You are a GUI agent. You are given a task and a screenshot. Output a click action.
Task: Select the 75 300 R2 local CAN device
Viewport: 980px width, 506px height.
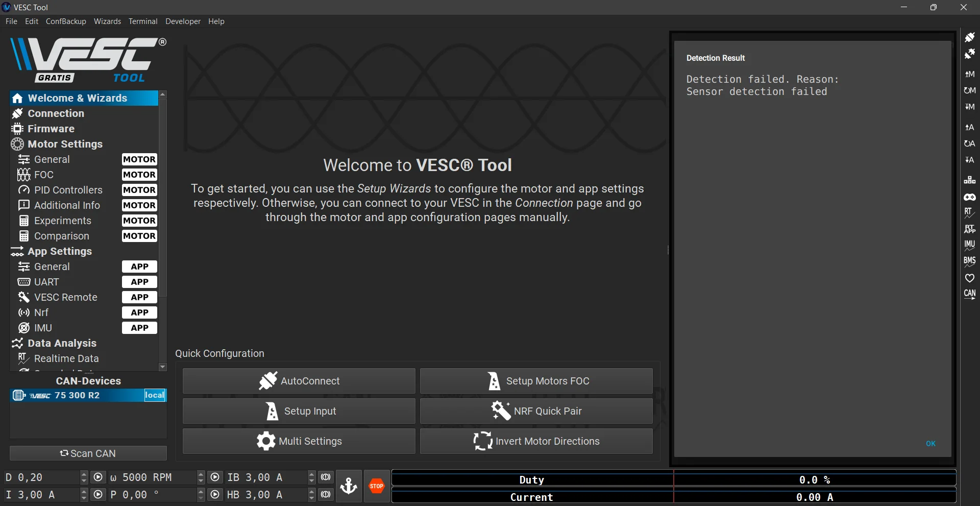coord(88,395)
